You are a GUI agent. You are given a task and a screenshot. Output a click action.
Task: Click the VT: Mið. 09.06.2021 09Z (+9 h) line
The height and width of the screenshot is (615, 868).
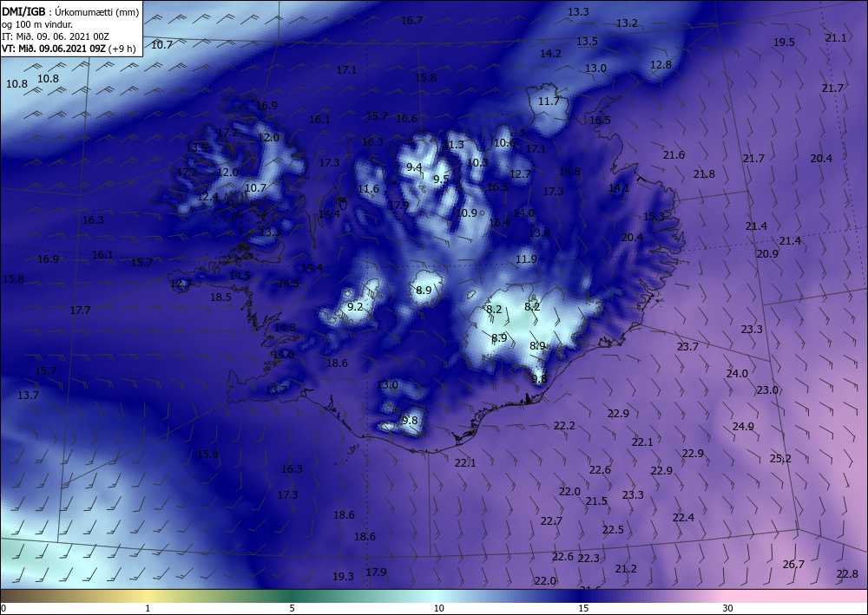pyautogui.click(x=69, y=48)
